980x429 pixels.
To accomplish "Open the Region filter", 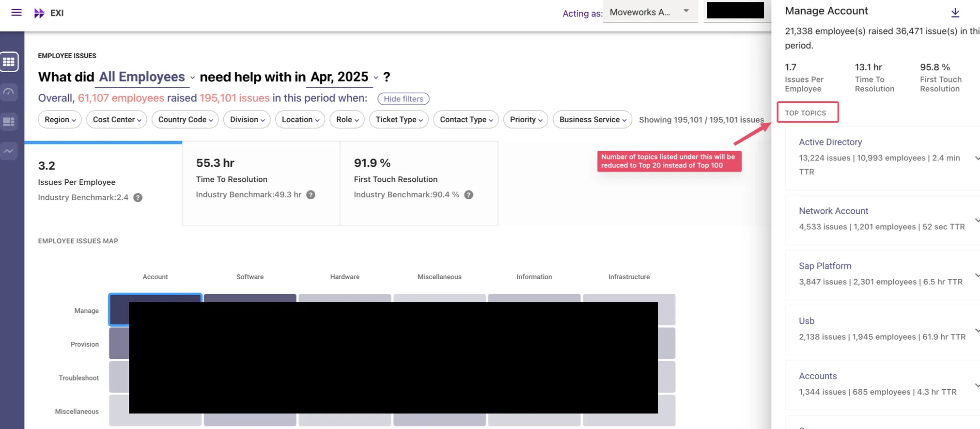I will tap(60, 120).
